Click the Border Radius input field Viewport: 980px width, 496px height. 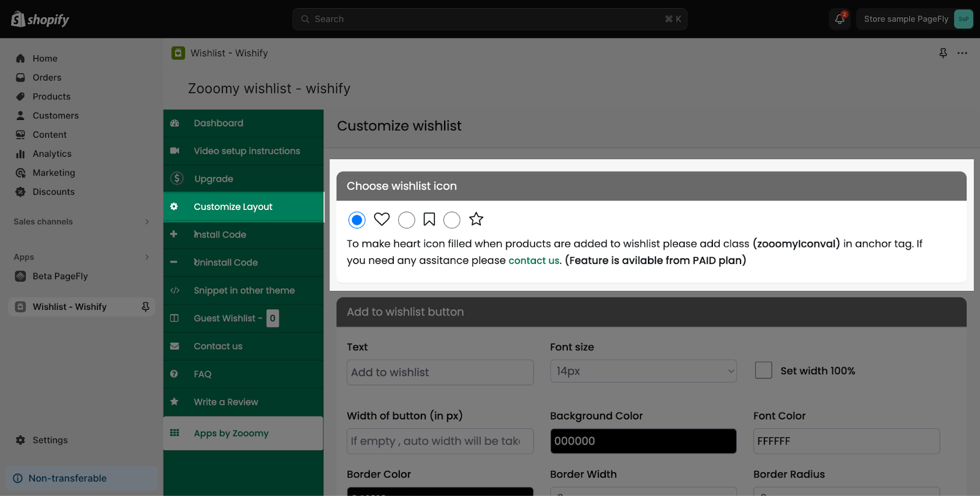(846, 491)
